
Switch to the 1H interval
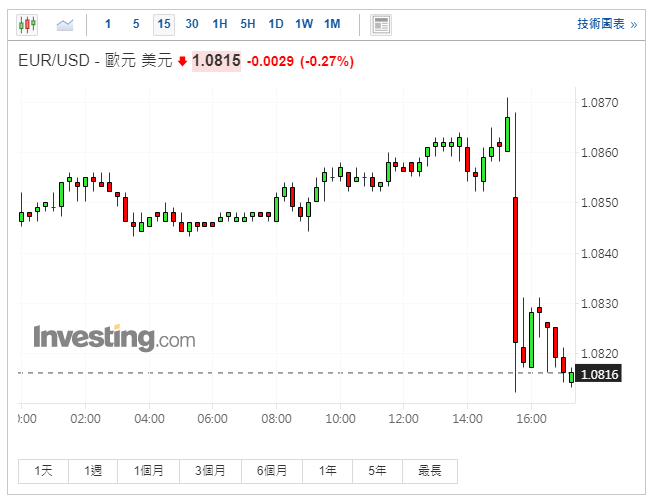click(220, 24)
